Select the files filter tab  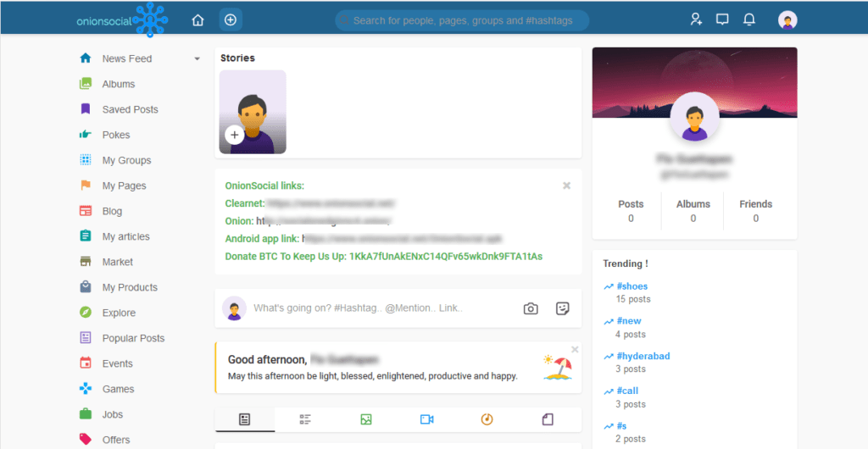pyautogui.click(x=548, y=419)
